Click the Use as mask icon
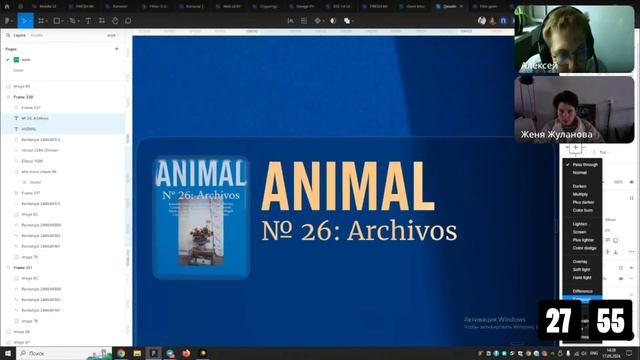This screenshot has height=360, width=640. [x=333, y=21]
